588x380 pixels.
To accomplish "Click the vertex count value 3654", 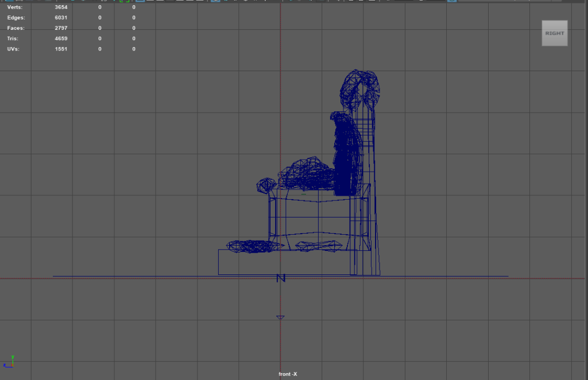I will click(x=61, y=7).
